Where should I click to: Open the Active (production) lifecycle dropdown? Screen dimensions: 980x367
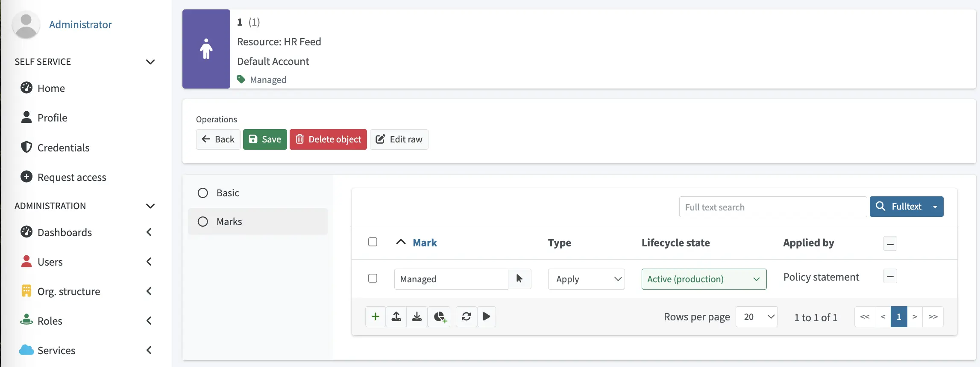[x=704, y=279]
